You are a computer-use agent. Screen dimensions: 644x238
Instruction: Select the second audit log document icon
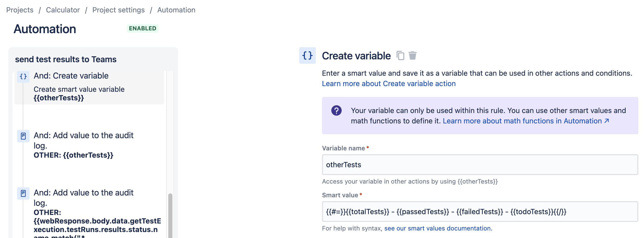[x=23, y=193]
